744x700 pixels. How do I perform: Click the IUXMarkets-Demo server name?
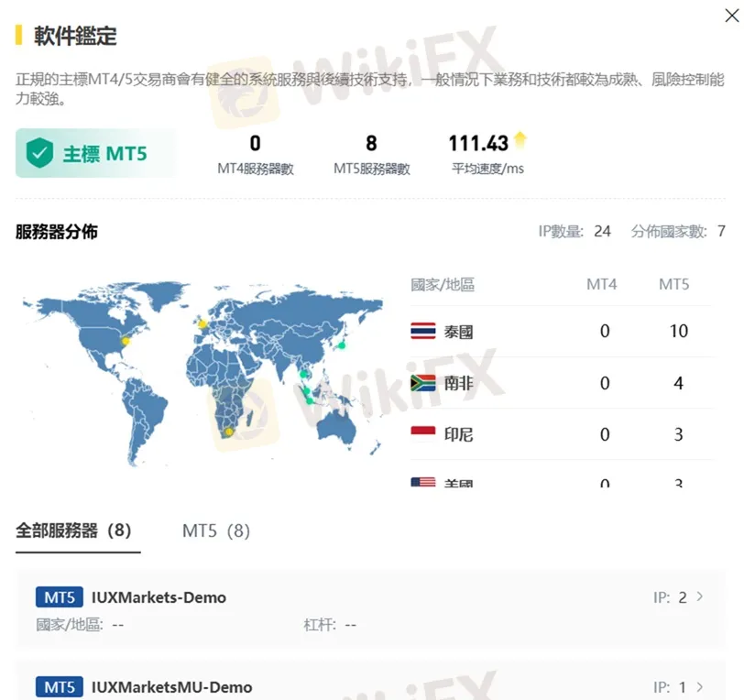(160, 596)
